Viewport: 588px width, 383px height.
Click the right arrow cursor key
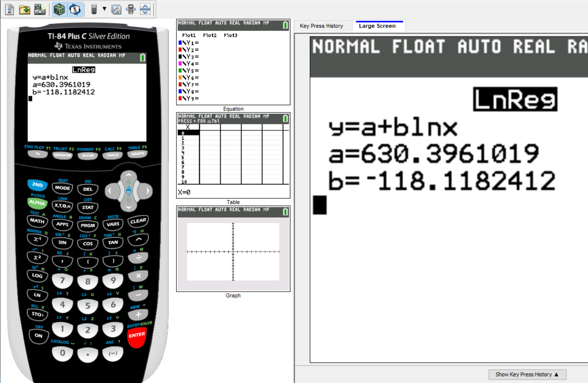(x=146, y=191)
